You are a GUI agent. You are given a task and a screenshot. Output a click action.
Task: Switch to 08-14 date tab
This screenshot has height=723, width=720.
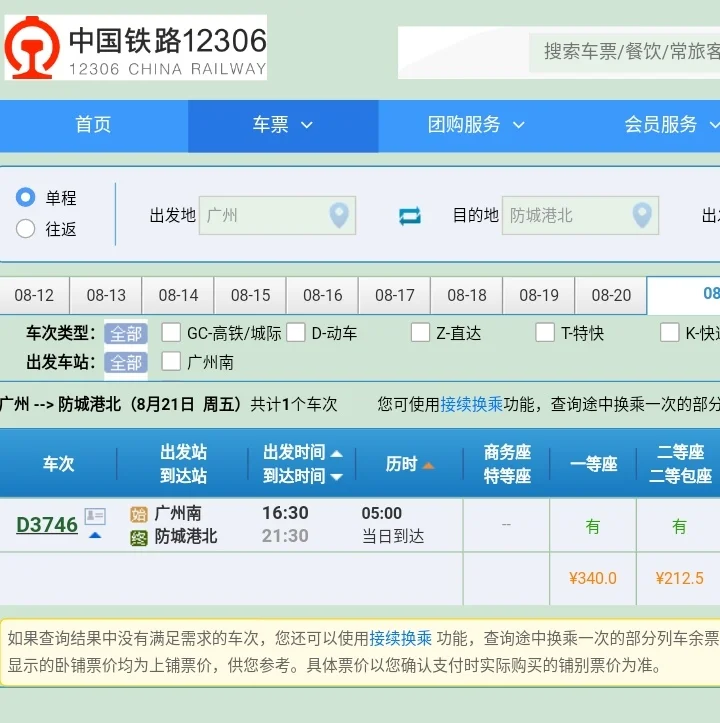[x=178, y=295]
